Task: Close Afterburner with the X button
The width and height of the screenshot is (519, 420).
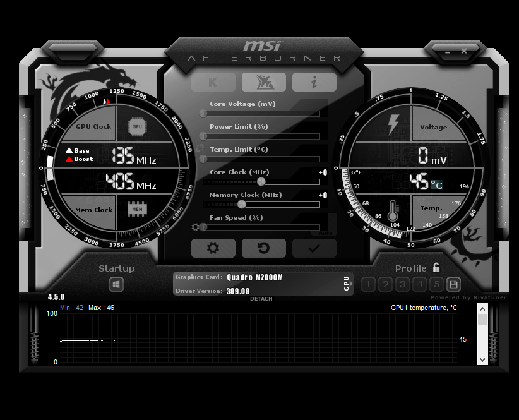Action: [x=464, y=51]
